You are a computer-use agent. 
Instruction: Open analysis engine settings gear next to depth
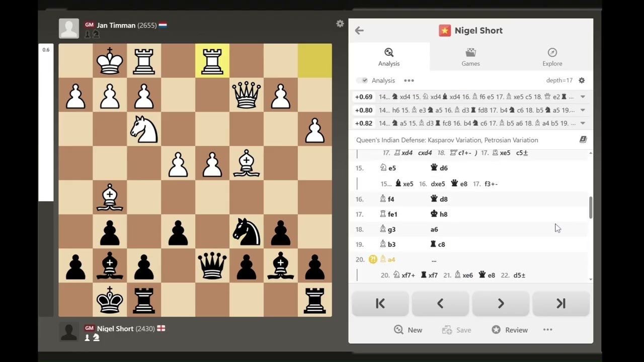pyautogui.click(x=582, y=80)
